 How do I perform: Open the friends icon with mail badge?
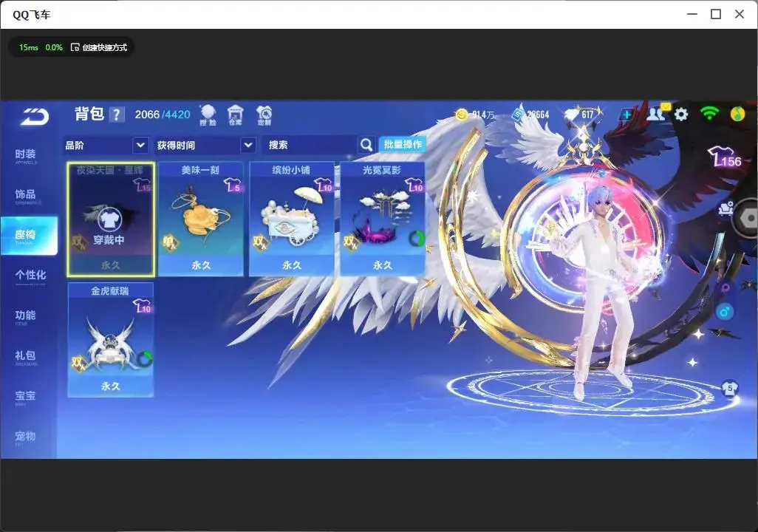tap(658, 113)
